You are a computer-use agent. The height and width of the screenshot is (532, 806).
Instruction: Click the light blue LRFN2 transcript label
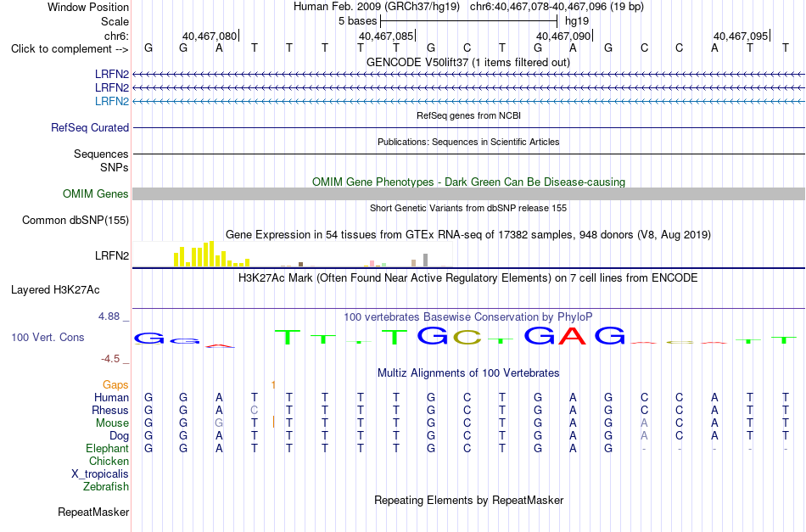tap(111, 101)
